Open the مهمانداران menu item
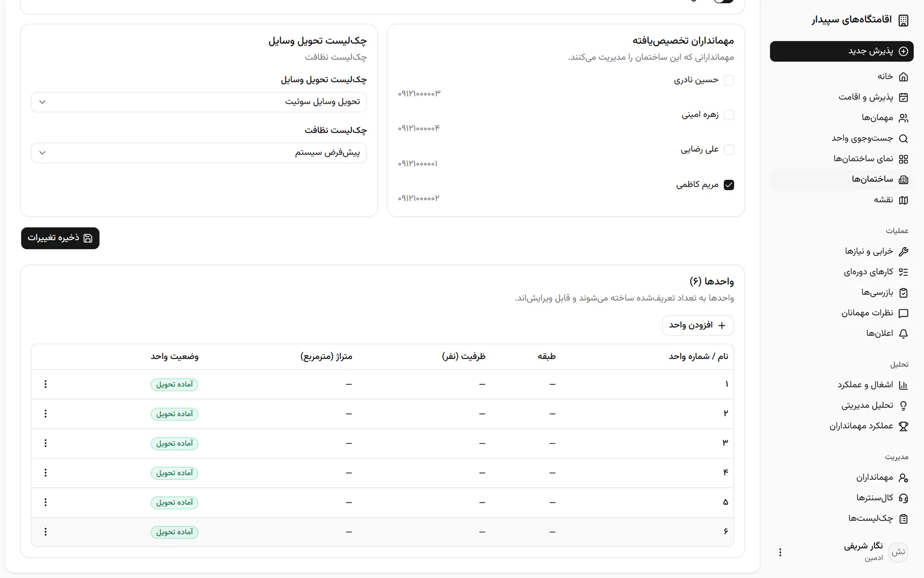924x578 pixels. pos(842,477)
